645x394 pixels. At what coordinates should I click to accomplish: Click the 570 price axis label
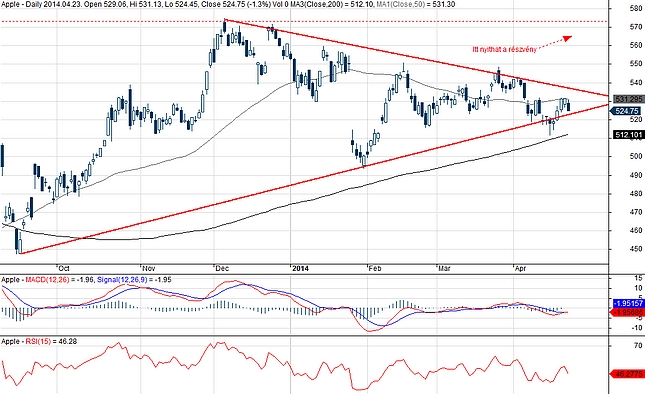pyautogui.click(x=636, y=27)
